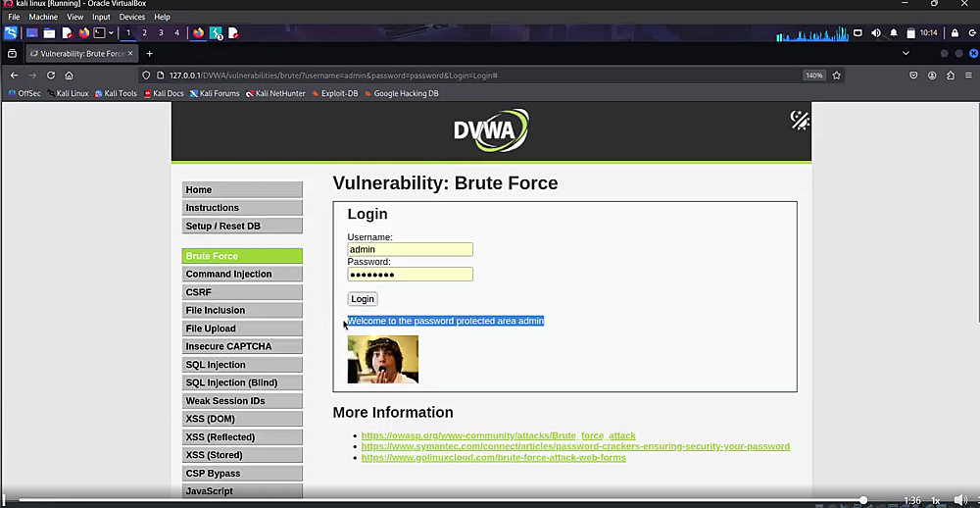980x508 pixels.
Task: Open the notifications bell icon
Action: (x=894, y=33)
